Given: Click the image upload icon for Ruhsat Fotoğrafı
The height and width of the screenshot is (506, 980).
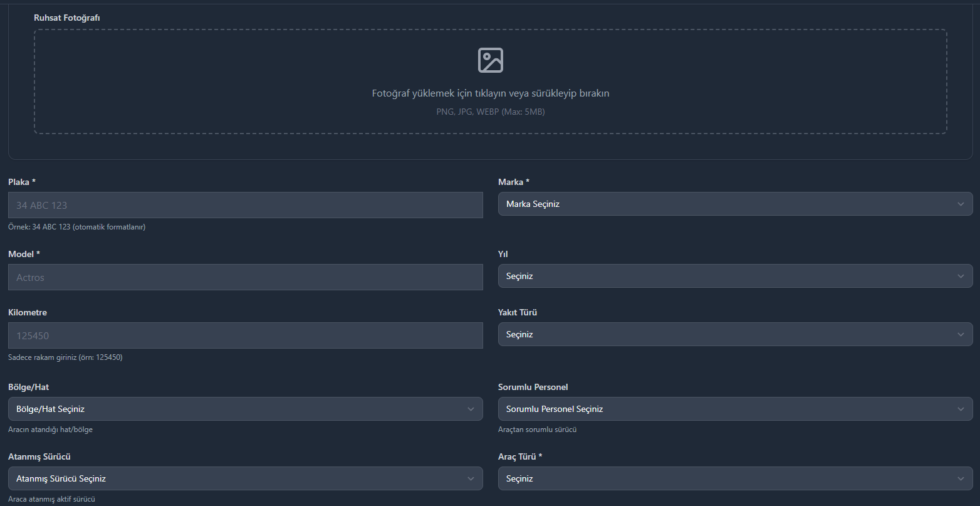Looking at the screenshot, I should click(490, 60).
